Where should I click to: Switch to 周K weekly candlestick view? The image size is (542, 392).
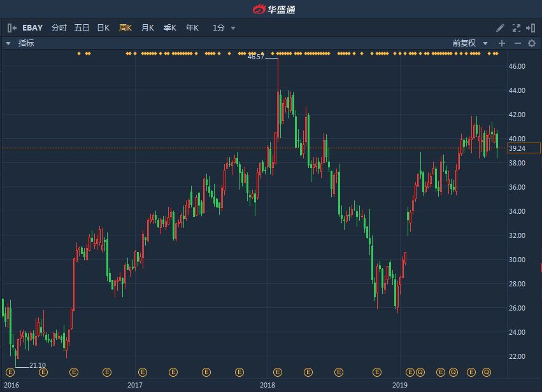(x=125, y=28)
